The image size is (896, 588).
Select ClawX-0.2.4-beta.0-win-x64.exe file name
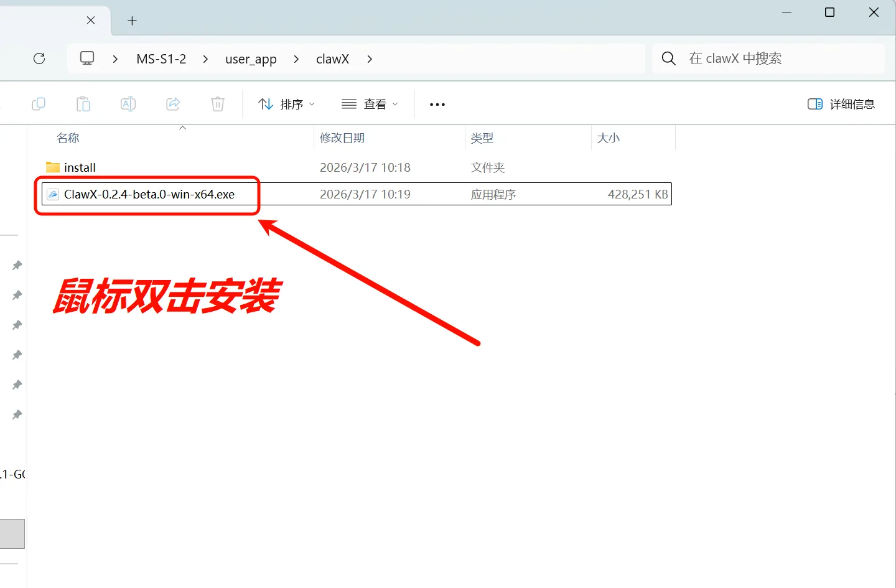coord(149,194)
